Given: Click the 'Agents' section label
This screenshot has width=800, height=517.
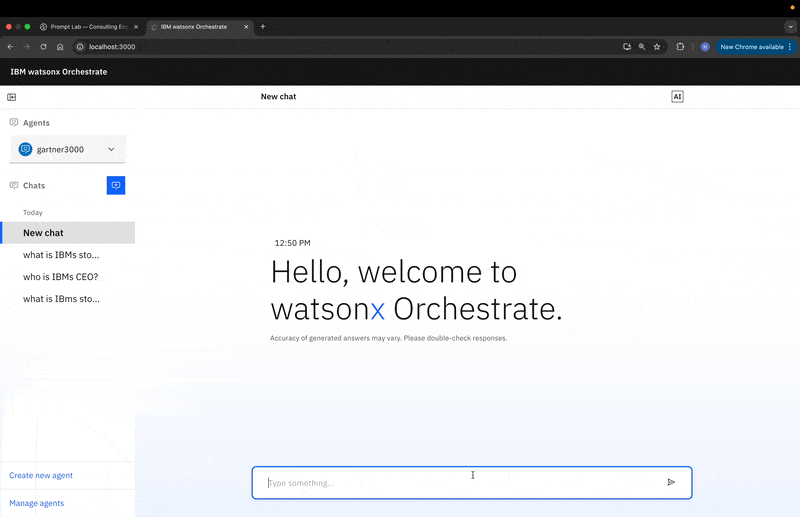Looking at the screenshot, I should pos(36,123).
